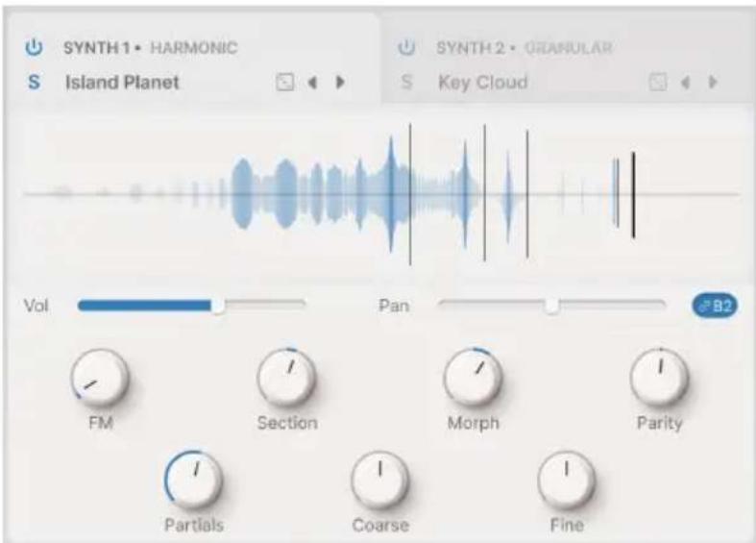Open Island Planet preset name
This screenshot has width=756, height=543.
pos(122,83)
